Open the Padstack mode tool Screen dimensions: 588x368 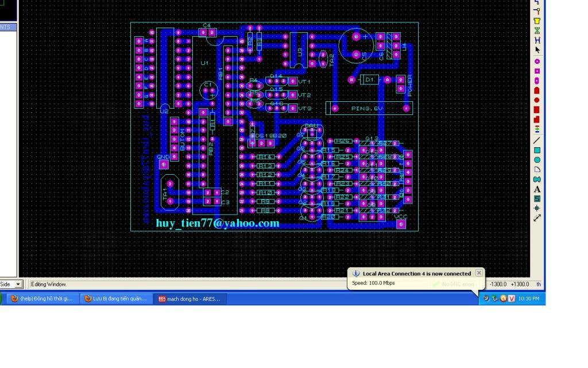click(x=537, y=129)
